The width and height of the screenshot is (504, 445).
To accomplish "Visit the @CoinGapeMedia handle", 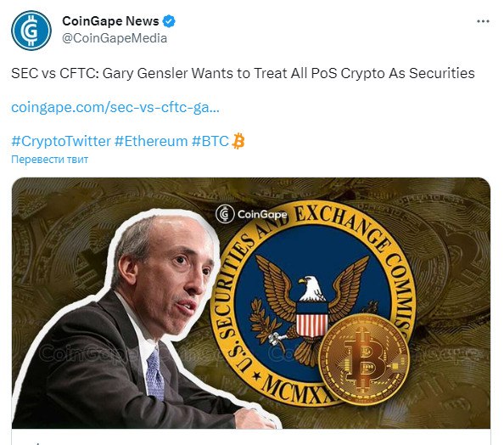I will coord(115,38).
